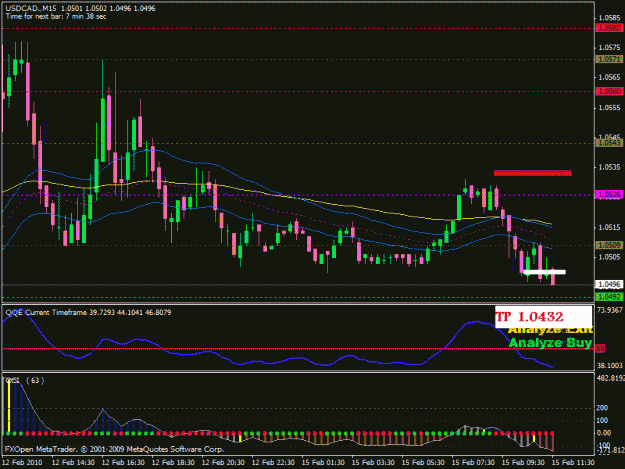Screen dimensions: 625x469
Task: Click the 1.0505 price axis value
Action: click(610, 257)
